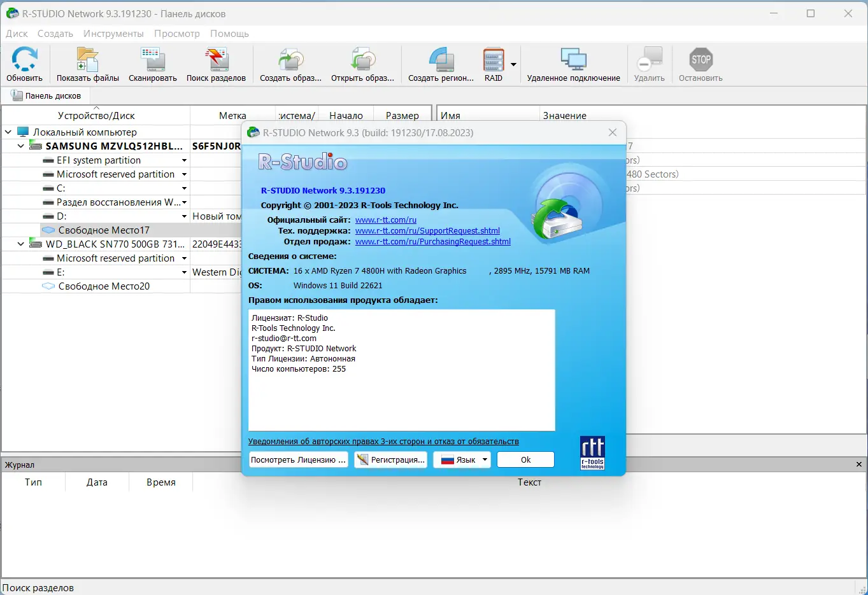Click the SAMSUNG disk drive icon

pyautogui.click(x=36, y=146)
